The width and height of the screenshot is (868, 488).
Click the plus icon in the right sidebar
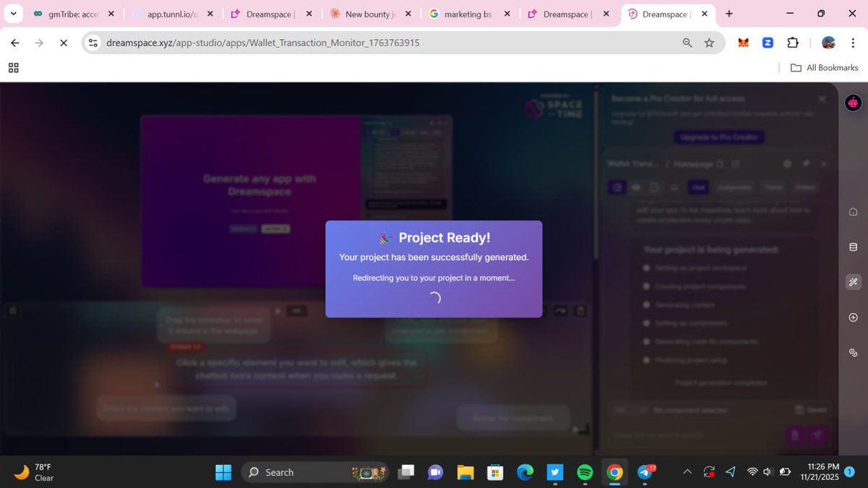pos(853,317)
